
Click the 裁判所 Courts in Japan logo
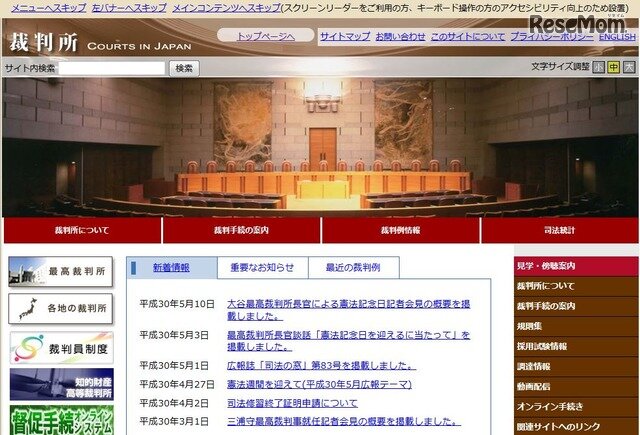click(x=100, y=42)
